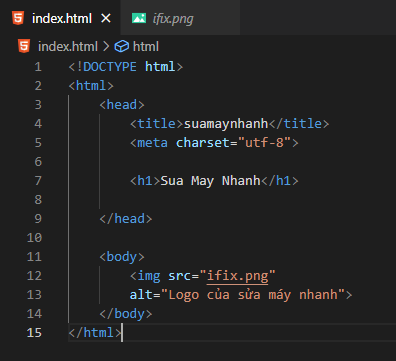Follow the ifix.png link in src attribute
Screen dimensions: 396x361
point(237,276)
